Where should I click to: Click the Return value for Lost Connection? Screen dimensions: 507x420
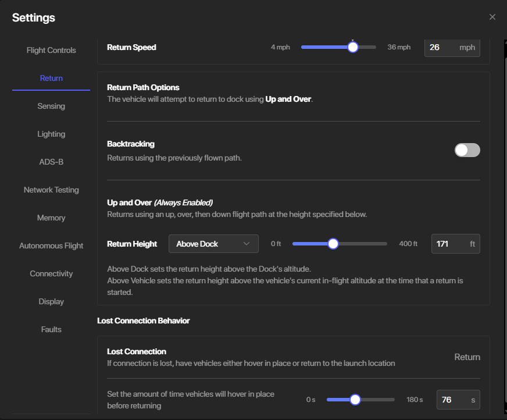point(467,357)
